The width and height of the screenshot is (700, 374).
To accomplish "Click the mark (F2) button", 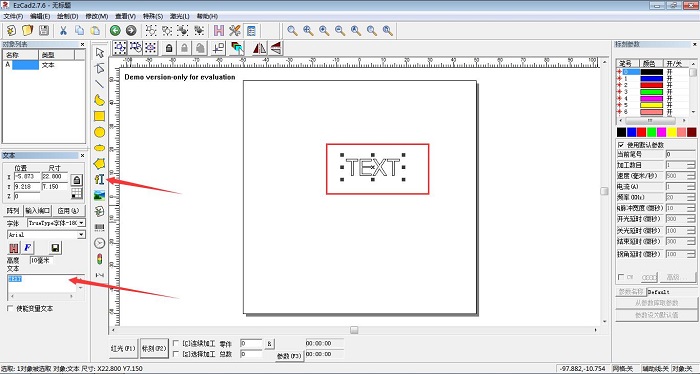I will [x=154, y=348].
